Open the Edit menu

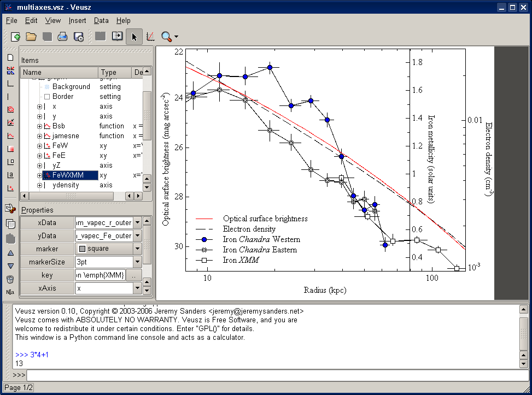(31, 21)
